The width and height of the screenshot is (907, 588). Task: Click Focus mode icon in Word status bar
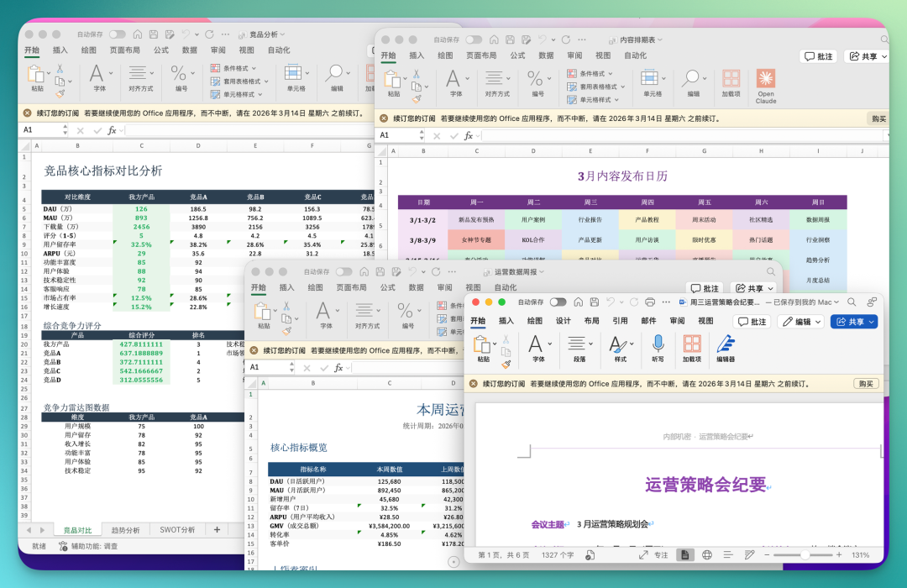(x=643, y=554)
